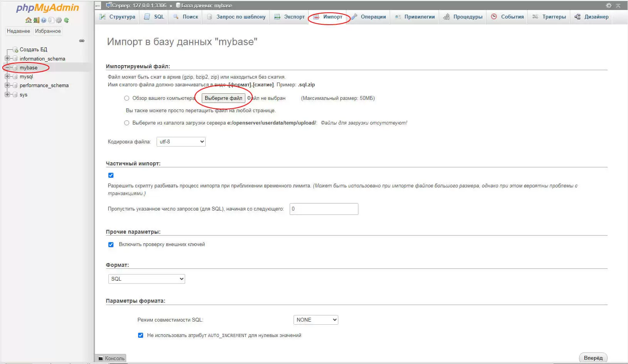Click the skip queries number input field

click(x=324, y=209)
